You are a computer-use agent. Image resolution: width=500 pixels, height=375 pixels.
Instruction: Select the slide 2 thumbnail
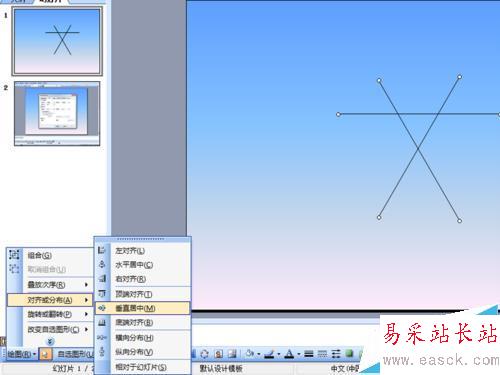[x=57, y=113]
